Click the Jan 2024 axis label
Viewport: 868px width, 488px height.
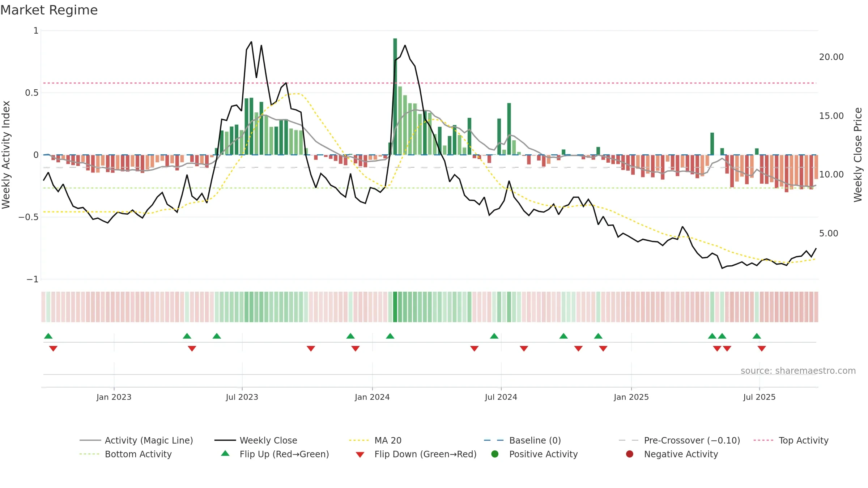[x=372, y=397]
